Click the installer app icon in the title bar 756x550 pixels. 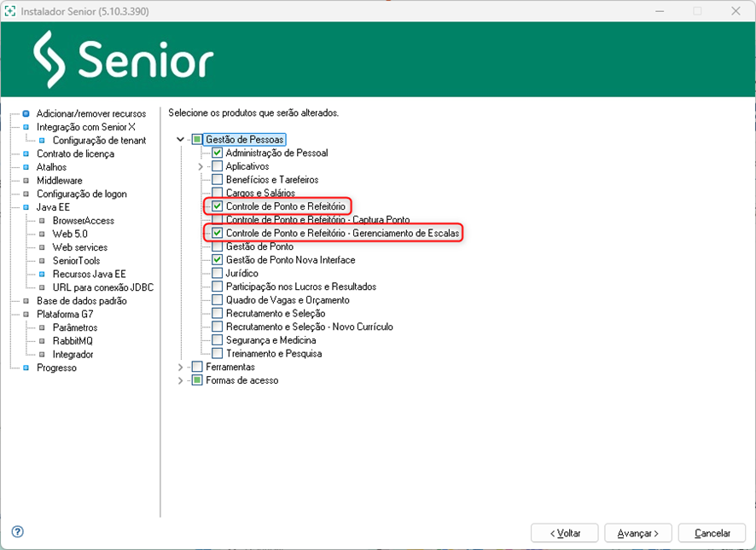point(9,10)
